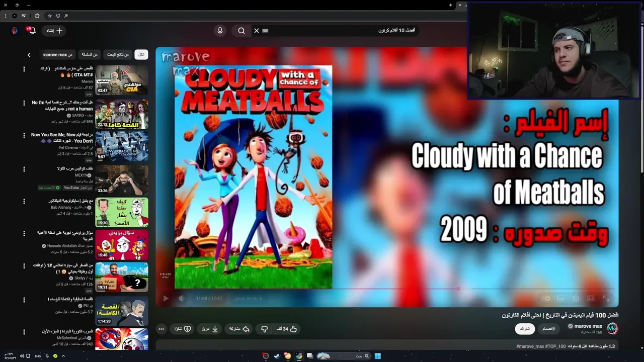The height and width of the screenshot is (362, 644).
Task: Click the voice search microphone icon
Action: [220, 31]
